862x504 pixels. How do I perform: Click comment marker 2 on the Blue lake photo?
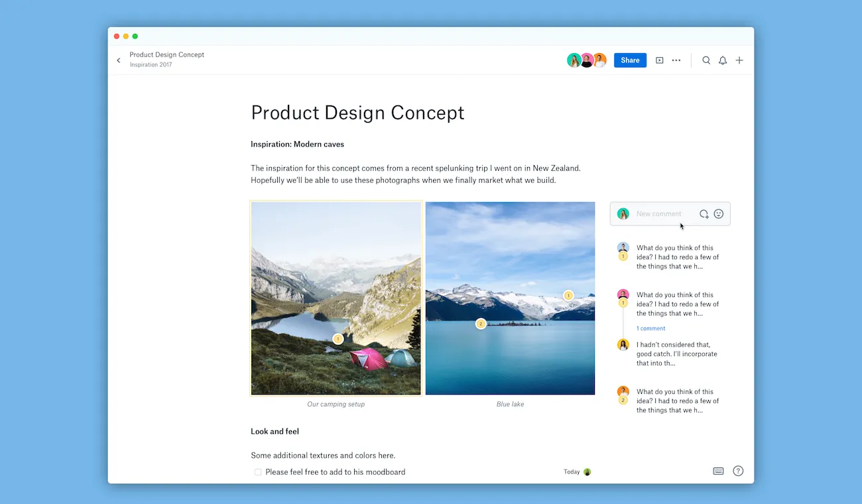pos(481,324)
